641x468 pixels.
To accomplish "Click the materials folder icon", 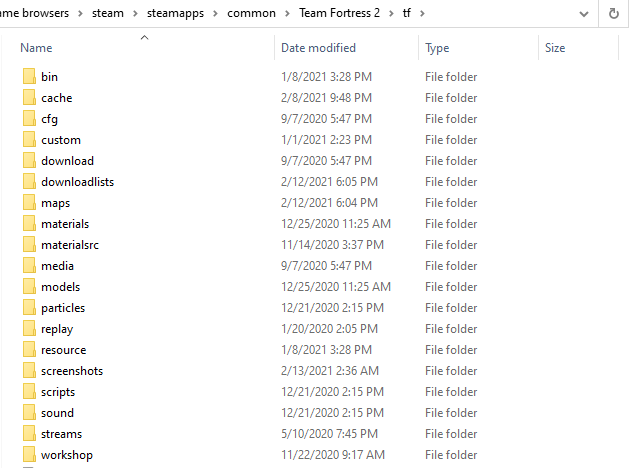I will [x=28, y=224].
